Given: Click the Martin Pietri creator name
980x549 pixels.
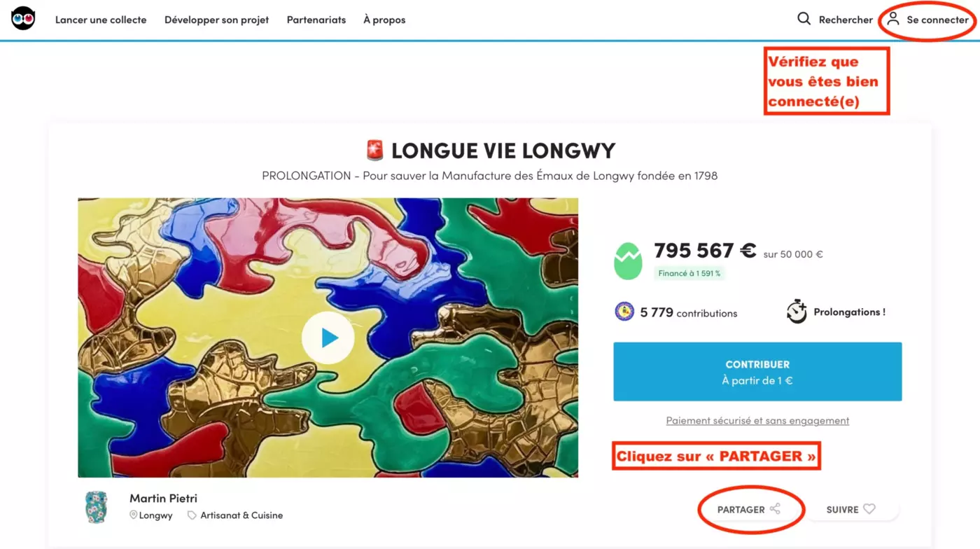Looking at the screenshot, I should click(163, 499).
